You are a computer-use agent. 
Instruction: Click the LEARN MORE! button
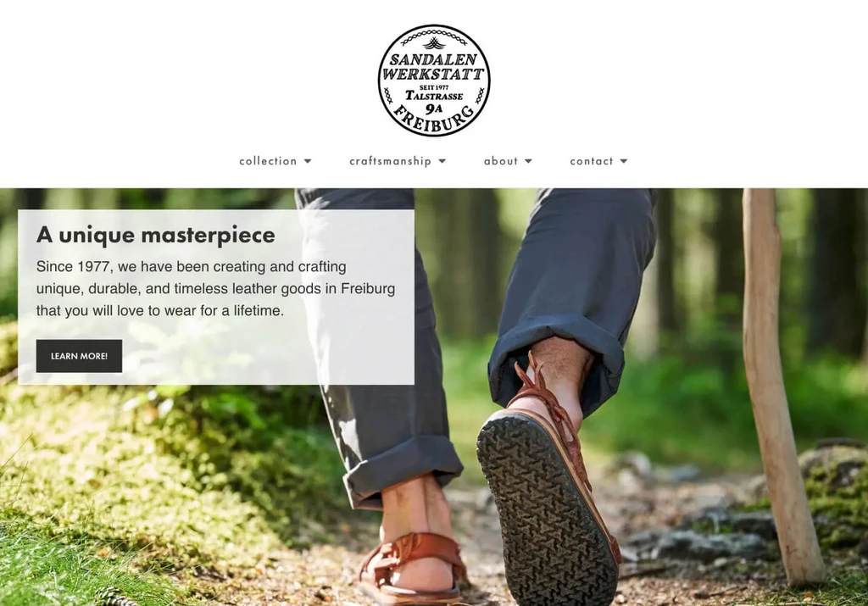pyautogui.click(x=79, y=356)
